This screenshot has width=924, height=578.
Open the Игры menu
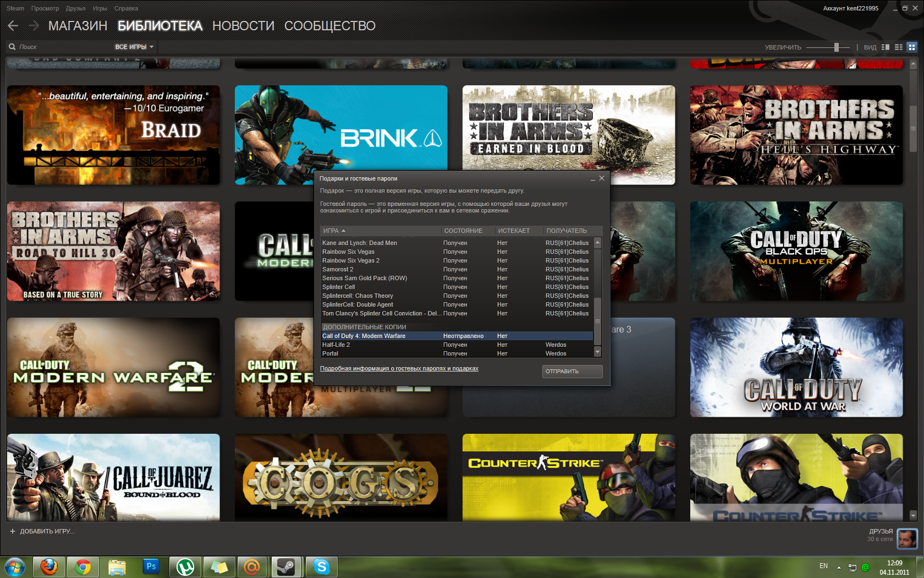pyautogui.click(x=100, y=8)
